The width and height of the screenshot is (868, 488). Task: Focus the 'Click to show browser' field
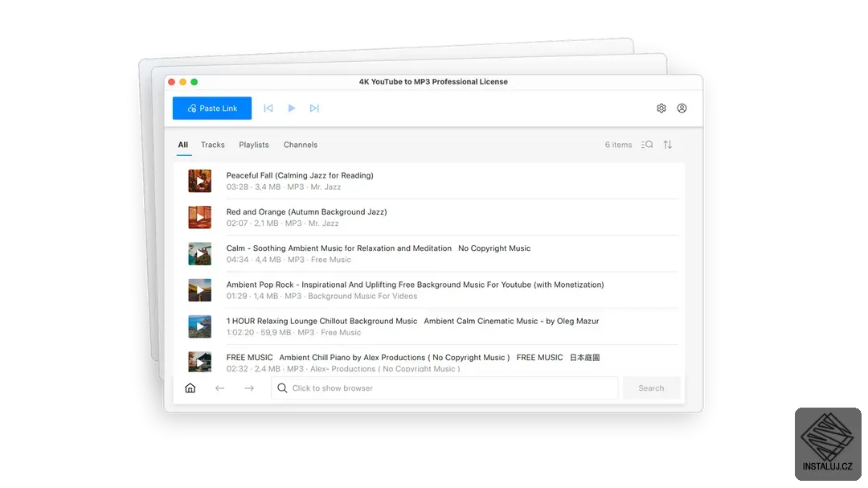444,388
